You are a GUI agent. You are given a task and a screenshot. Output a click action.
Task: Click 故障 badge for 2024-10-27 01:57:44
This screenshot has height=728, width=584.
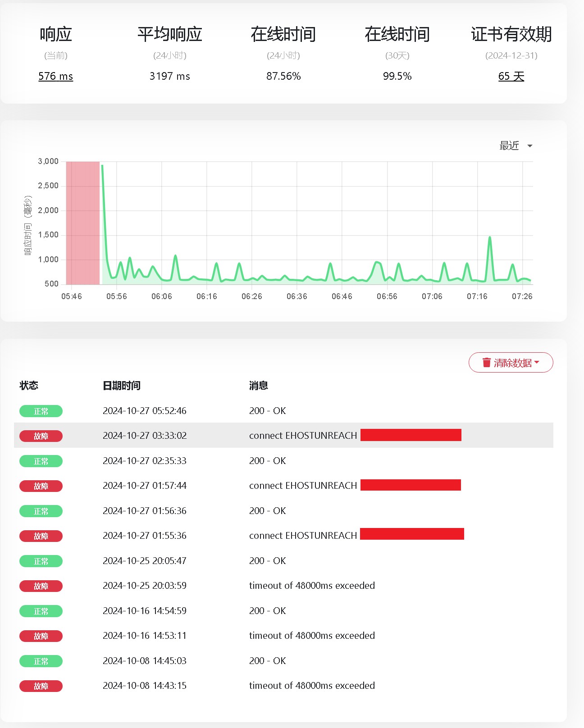pos(41,486)
